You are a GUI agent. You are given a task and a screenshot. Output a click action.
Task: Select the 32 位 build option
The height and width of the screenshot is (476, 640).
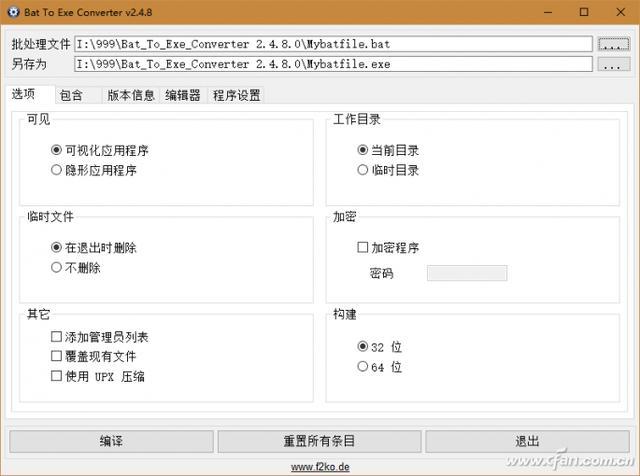[362, 346]
